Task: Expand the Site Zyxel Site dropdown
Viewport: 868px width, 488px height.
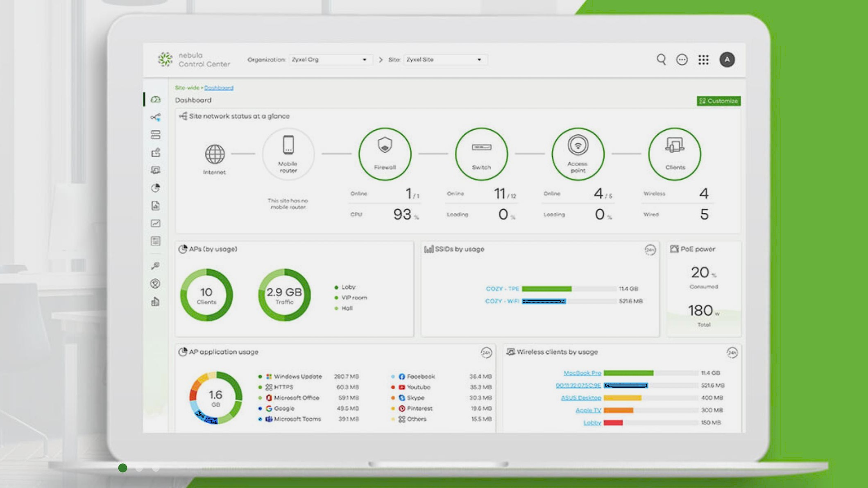Action: point(445,60)
